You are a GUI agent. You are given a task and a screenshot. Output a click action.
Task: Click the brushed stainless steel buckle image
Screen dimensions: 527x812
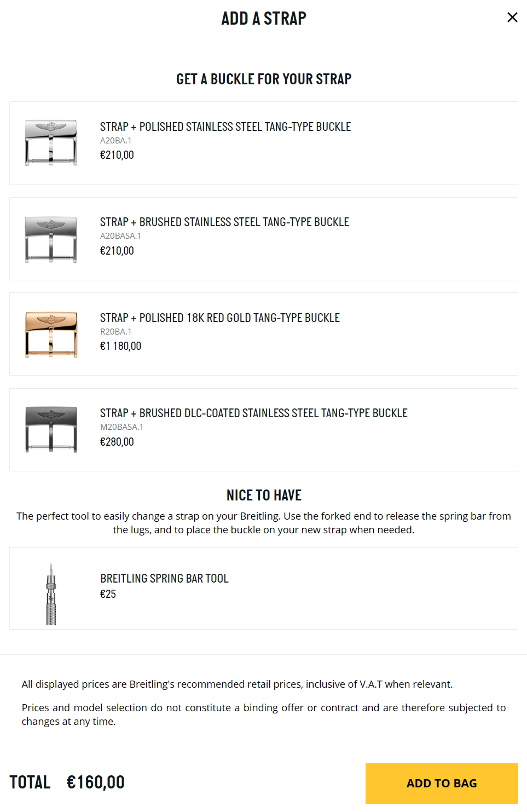[51, 239]
